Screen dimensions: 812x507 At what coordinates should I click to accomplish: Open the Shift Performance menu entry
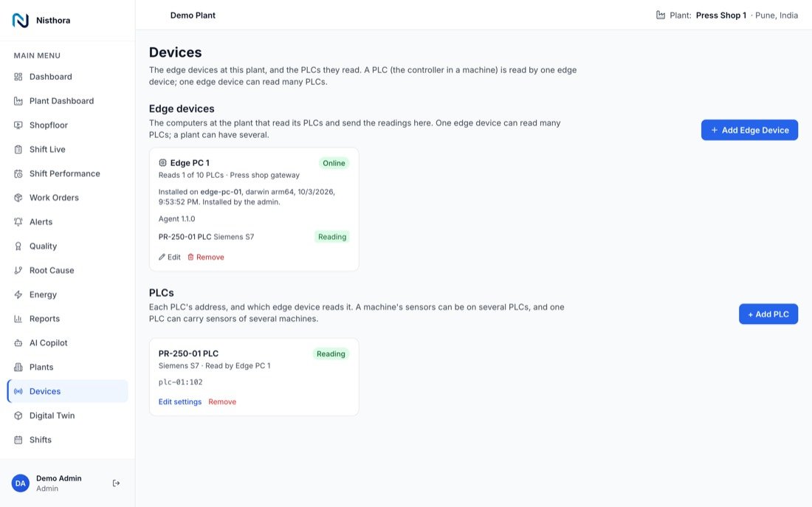click(68, 173)
